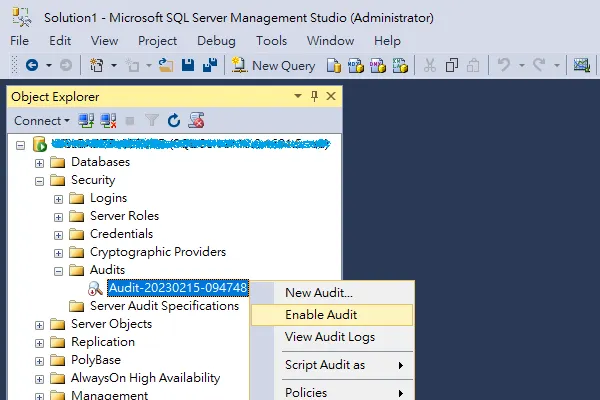
Task: Click the New Project toolbar icon
Action: pos(96,65)
